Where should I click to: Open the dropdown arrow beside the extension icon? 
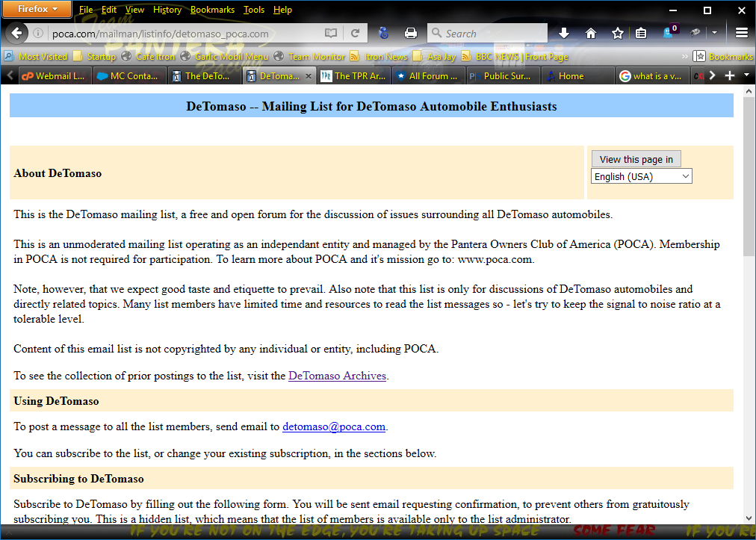[714, 33]
